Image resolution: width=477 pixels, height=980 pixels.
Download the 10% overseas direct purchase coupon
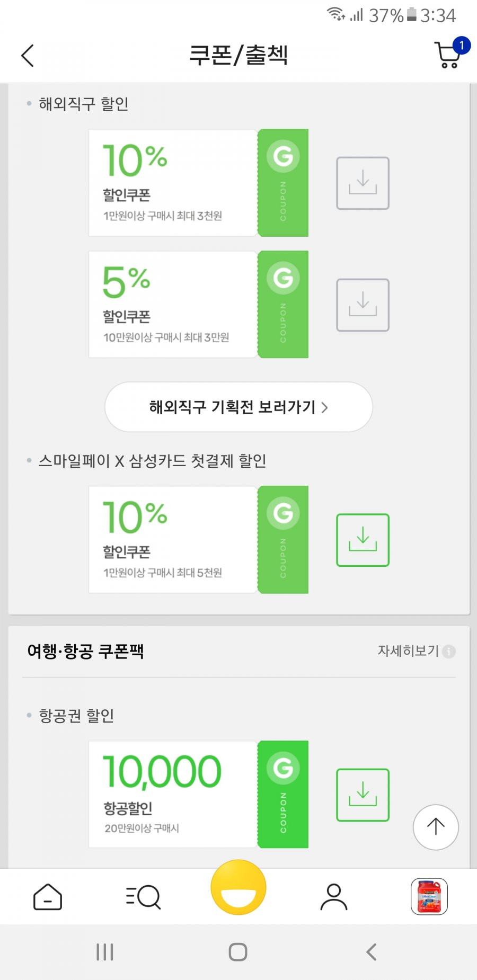click(x=363, y=183)
